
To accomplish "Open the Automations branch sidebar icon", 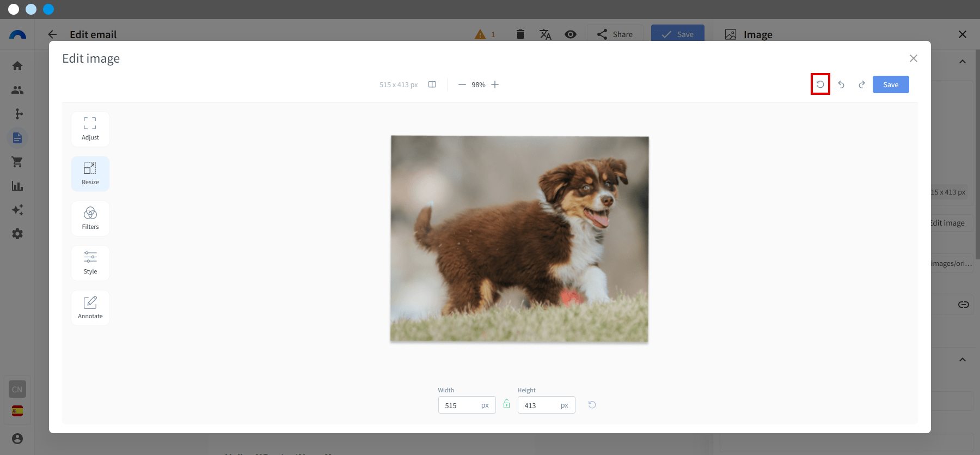I will [x=17, y=114].
